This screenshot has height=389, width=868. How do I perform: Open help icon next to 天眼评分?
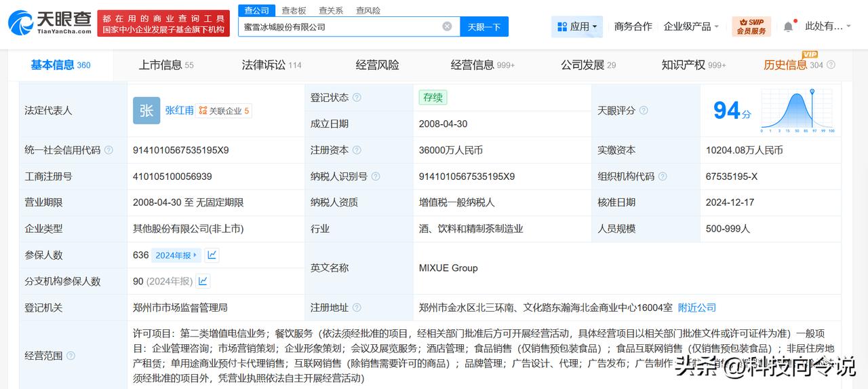point(644,111)
